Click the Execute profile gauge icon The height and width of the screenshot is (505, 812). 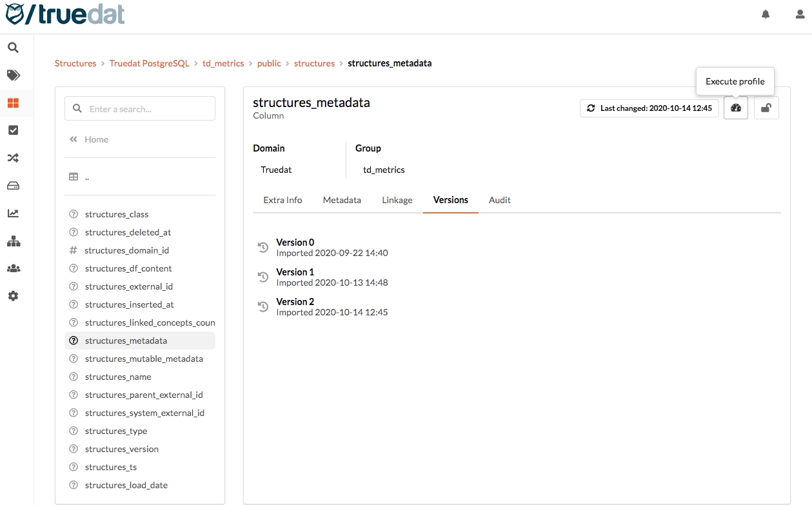pos(736,108)
